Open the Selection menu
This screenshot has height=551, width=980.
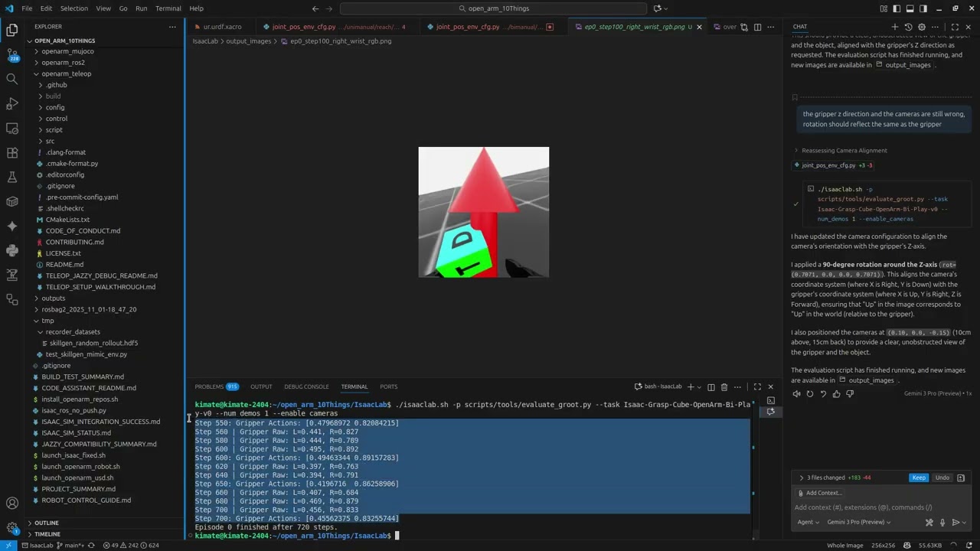(x=74, y=8)
